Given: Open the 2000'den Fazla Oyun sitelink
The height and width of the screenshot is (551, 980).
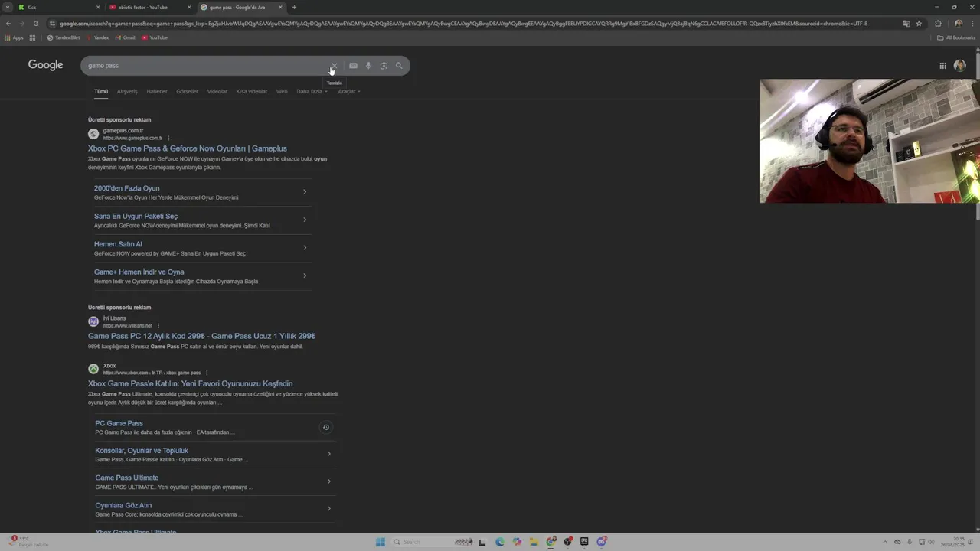Looking at the screenshot, I should (x=127, y=188).
